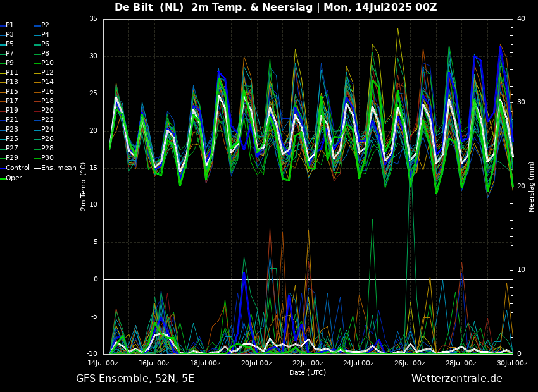
Task: Click the GFS Ensemble, 52N, 5E caption
Action: [x=135, y=379]
